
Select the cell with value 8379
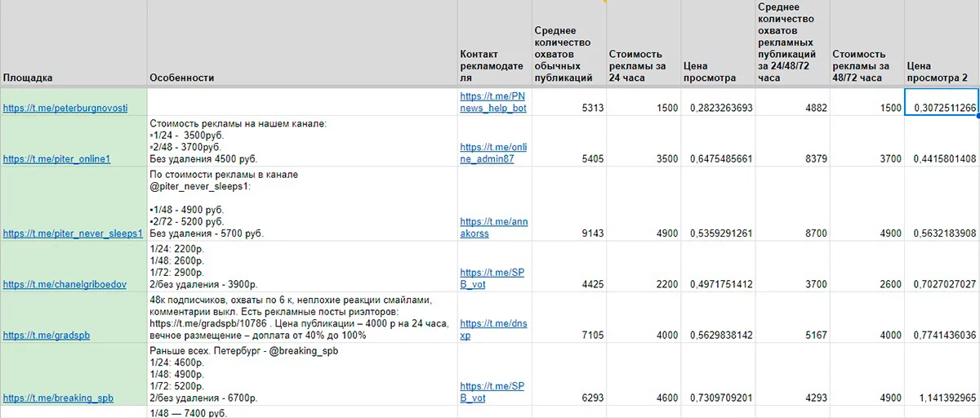791,141
